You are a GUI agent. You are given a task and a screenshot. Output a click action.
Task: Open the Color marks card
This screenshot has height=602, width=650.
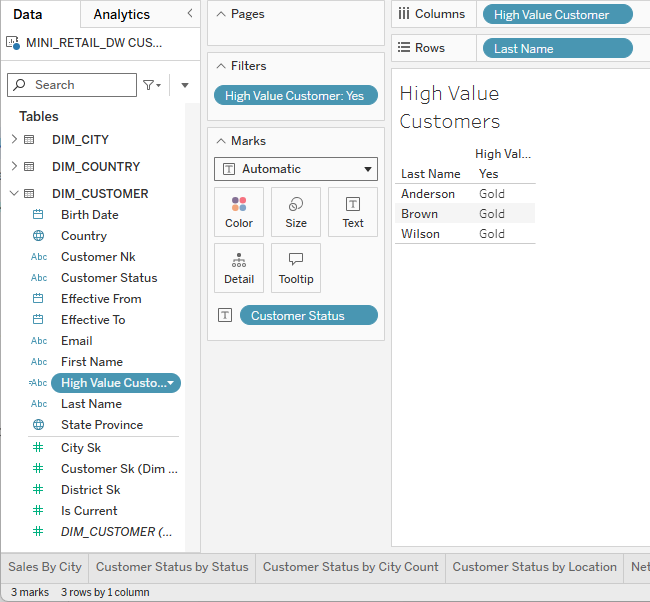(x=239, y=212)
